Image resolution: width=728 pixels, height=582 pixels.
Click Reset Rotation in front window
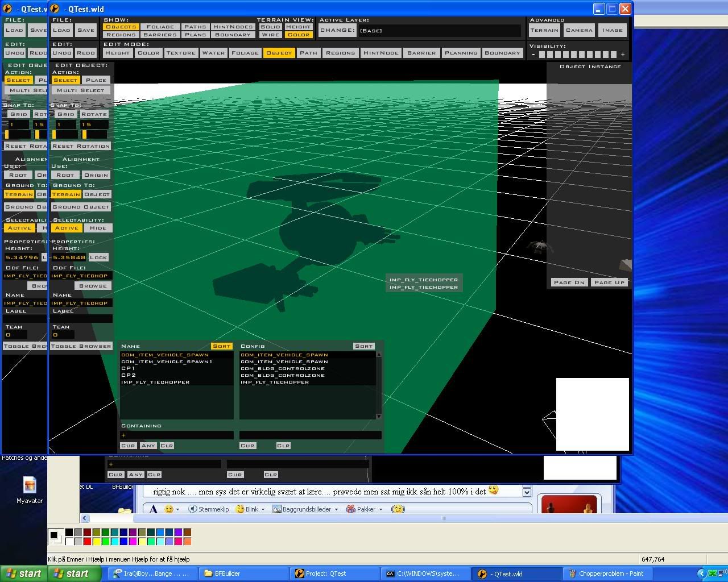81,146
